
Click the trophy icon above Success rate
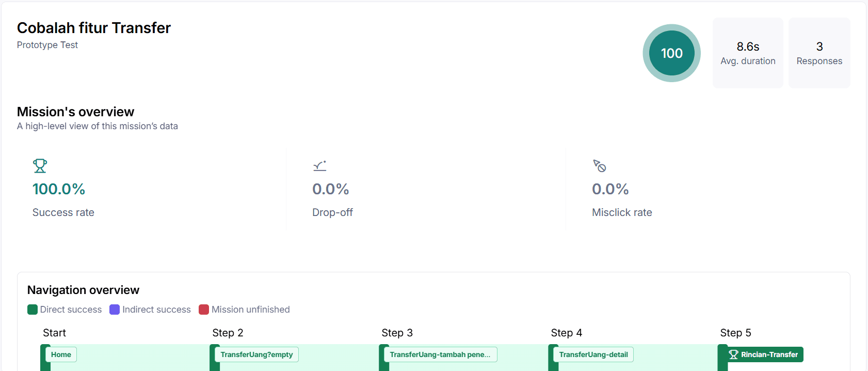[x=40, y=166]
